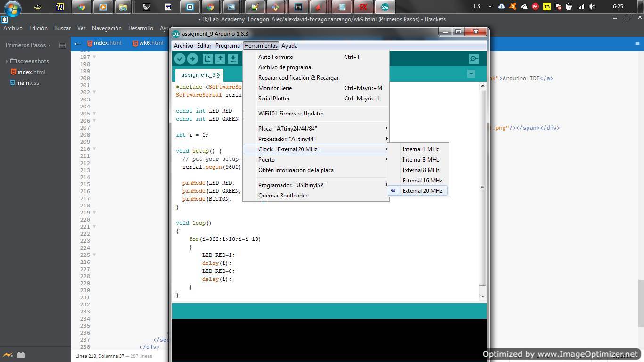Click Brackets editor vertical scrollbar thumb

pyautogui.click(x=641, y=303)
